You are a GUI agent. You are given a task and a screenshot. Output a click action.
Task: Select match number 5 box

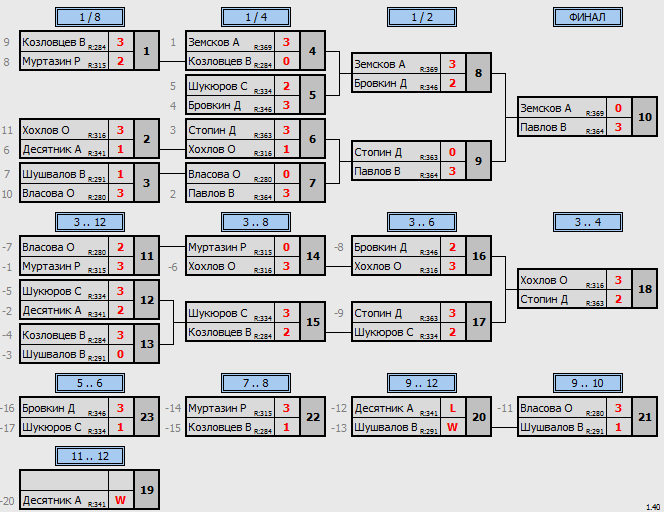(313, 95)
